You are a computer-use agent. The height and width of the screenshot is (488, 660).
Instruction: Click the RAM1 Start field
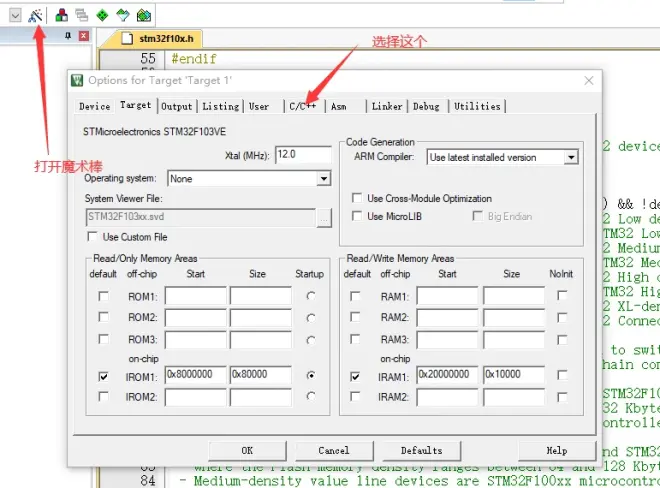click(447, 296)
